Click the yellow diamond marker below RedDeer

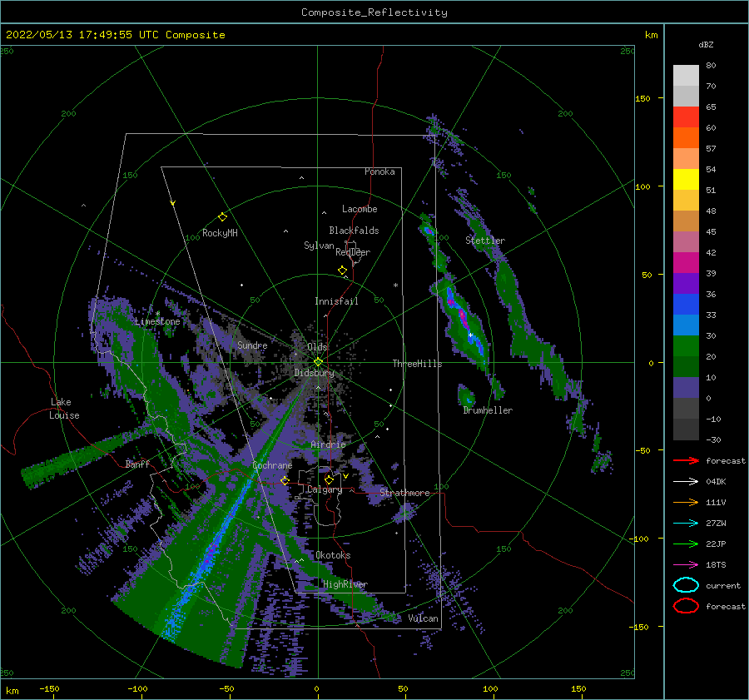coord(342,271)
